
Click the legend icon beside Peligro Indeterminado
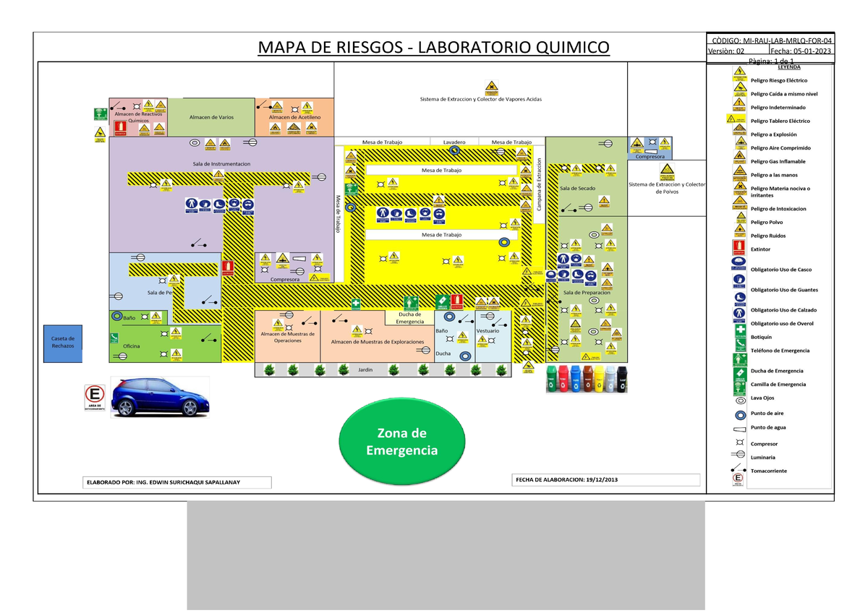[x=739, y=103]
